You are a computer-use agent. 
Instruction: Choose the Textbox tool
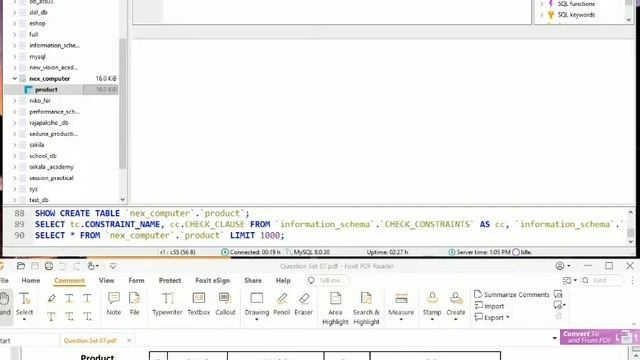[198, 304]
